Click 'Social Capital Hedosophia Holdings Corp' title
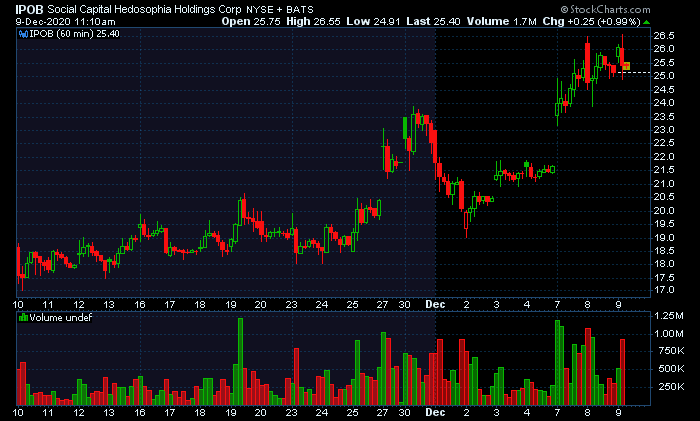700x421 pixels. point(144,9)
